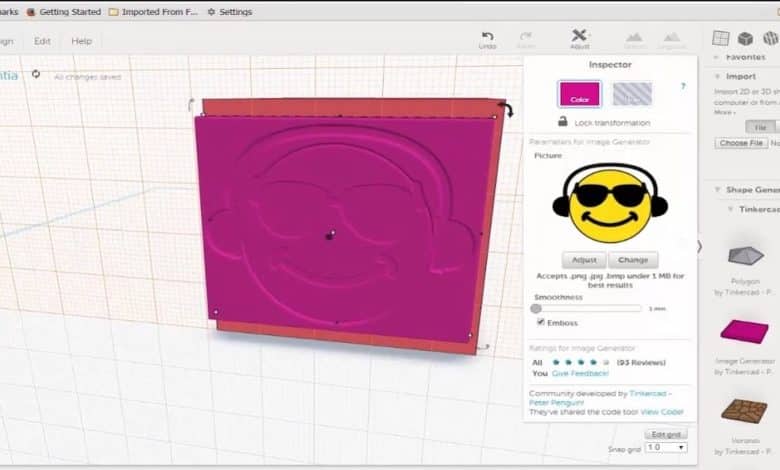Toggle the Emboss checkbox
780x470 pixels.
541,322
